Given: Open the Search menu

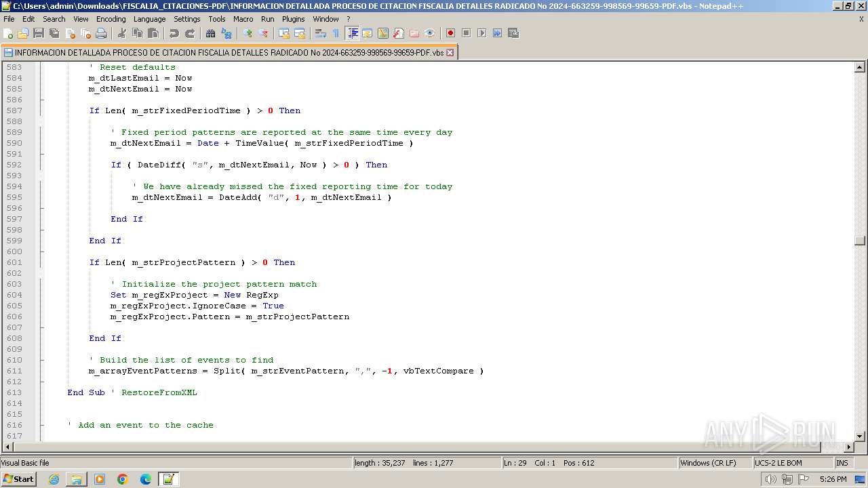Looking at the screenshot, I should tap(54, 19).
